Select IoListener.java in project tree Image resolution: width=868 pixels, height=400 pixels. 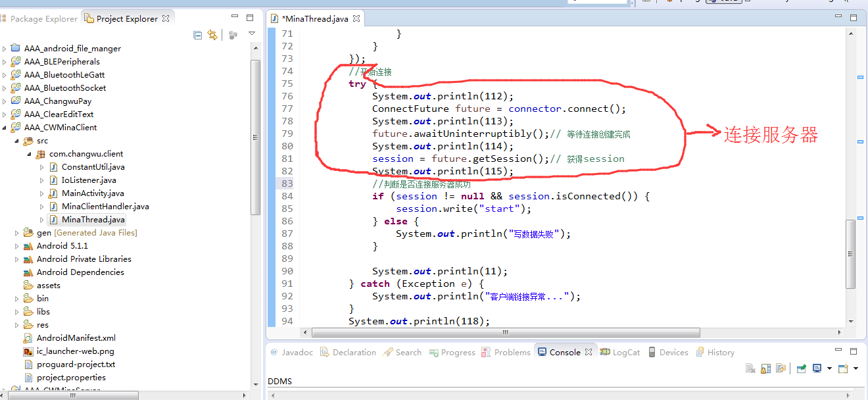tap(89, 180)
